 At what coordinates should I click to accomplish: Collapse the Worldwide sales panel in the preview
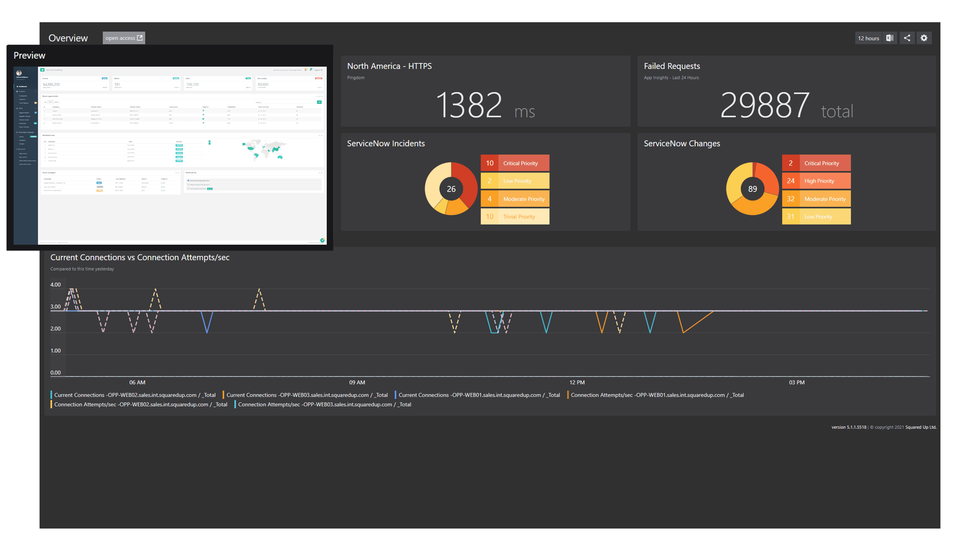point(319,136)
